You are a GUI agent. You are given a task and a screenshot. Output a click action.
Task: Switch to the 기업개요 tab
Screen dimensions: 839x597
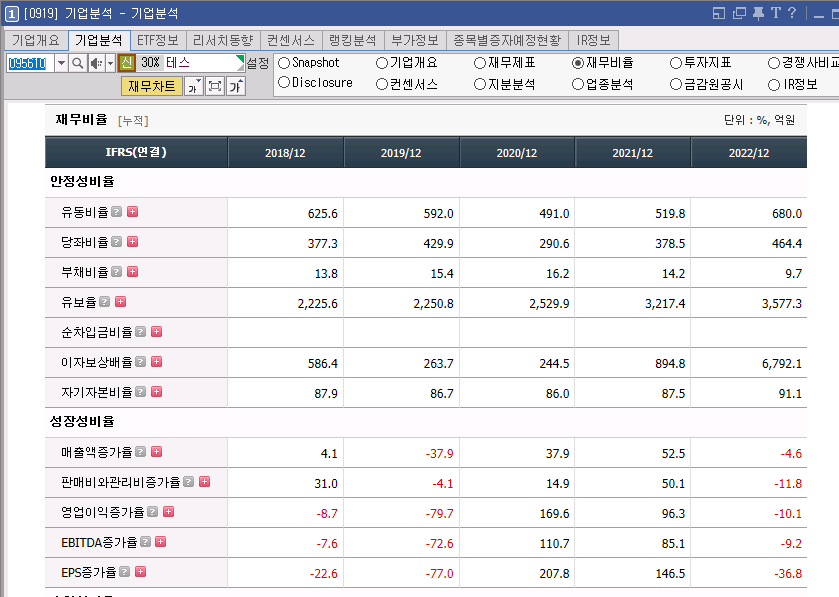tap(36, 40)
